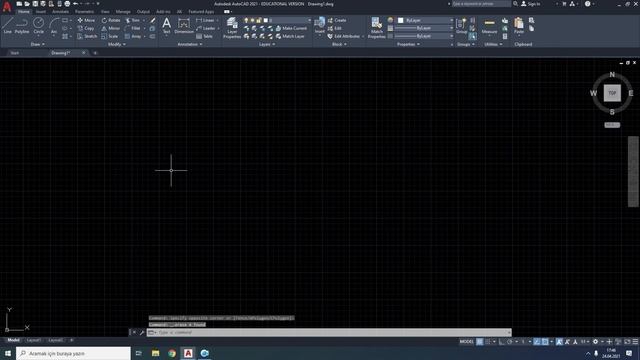Viewport: 640px width, 360px height.
Task: Open the Annotate ribbon tab
Action: pos(60,11)
